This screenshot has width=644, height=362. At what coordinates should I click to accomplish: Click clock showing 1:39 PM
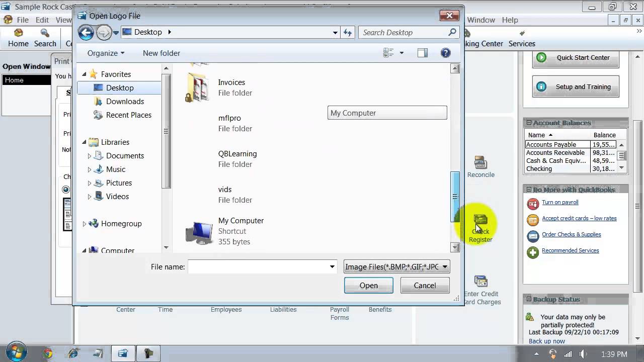click(x=614, y=354)
